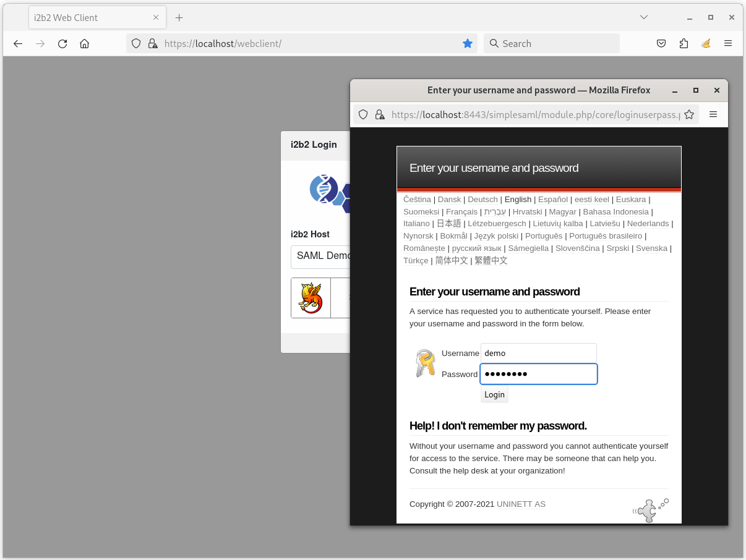Switch language to Euskara
This screenshot has height=560, width=746.
[x=631, y=199]
